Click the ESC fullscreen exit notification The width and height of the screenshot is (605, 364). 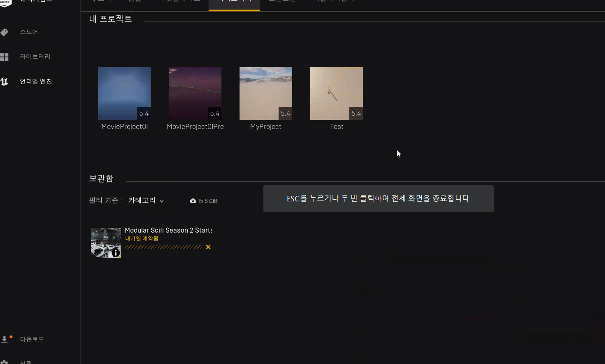coord(378,198)
